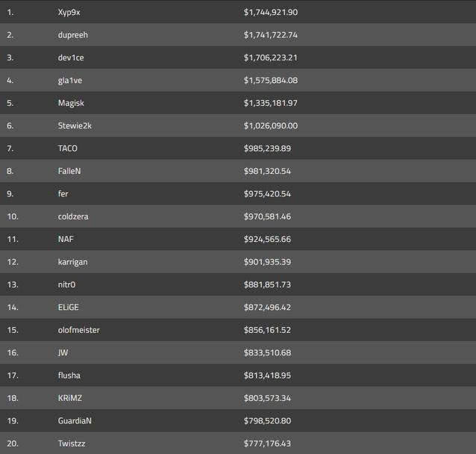Screen dimensions: 476x454
Task: Open the flusha player link
Action: coord(69,376)
